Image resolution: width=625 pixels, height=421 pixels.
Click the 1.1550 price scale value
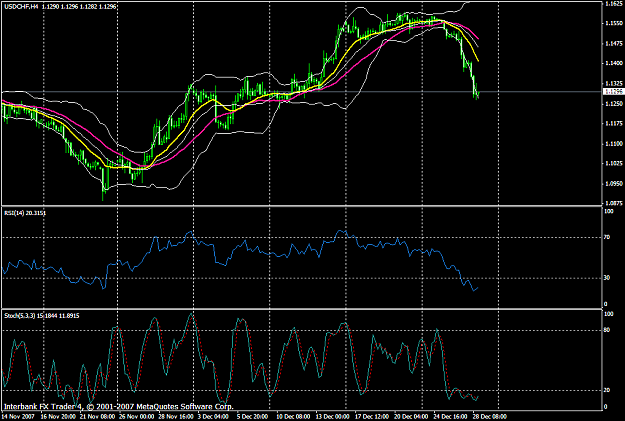click(614, 24)
